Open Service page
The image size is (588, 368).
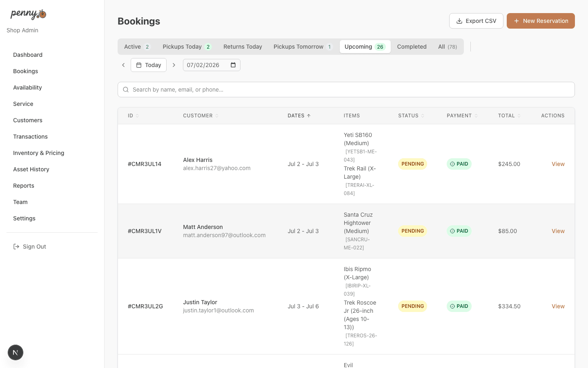(23, 104)
